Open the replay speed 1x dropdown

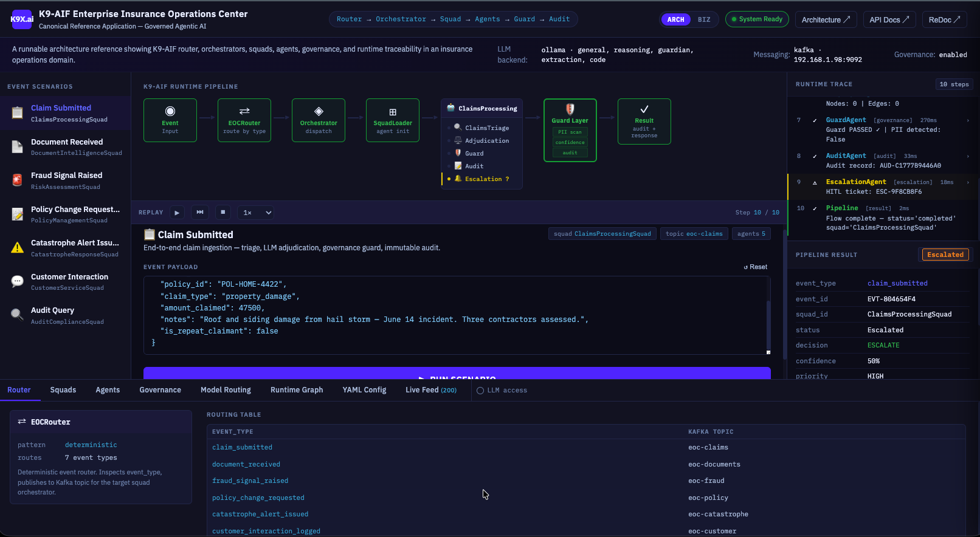[256, 213]
